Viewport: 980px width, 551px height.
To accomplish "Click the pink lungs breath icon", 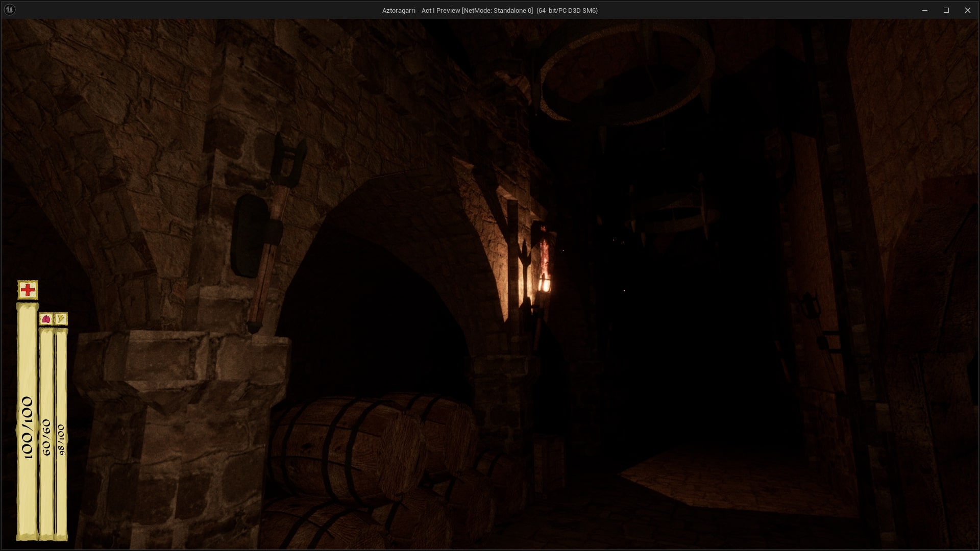I will click(46, 319).
